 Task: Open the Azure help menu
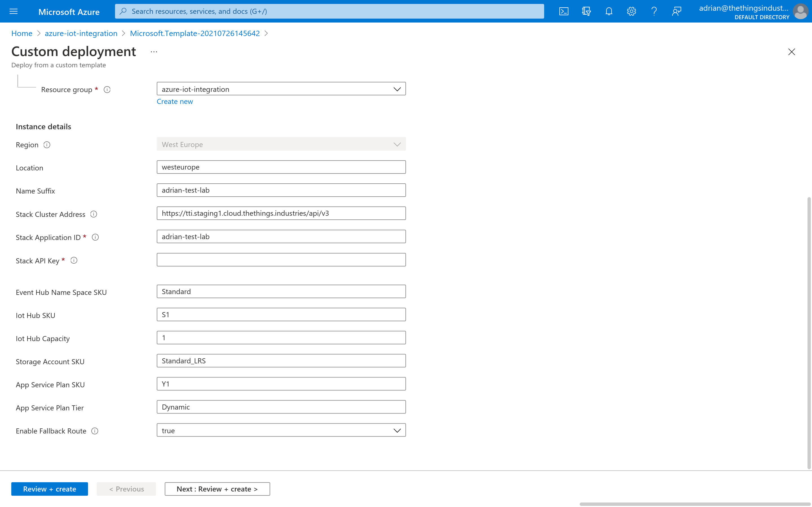click(x=654, y=11)
